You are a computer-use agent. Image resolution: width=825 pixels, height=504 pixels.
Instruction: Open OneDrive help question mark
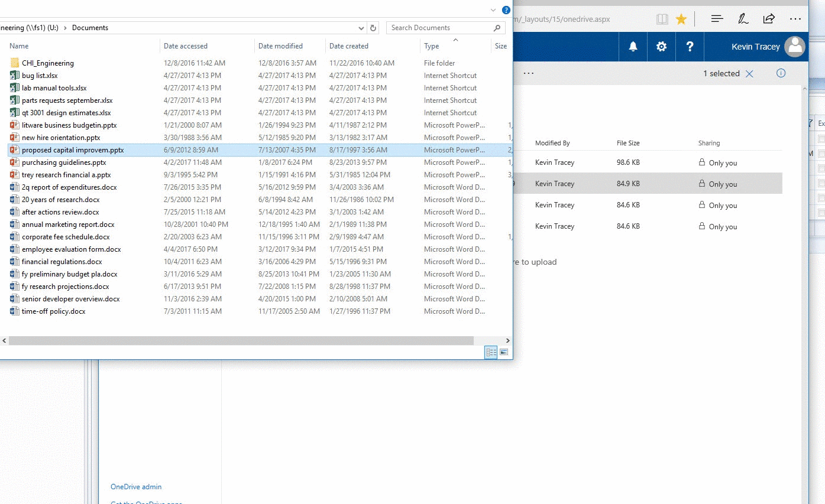click(x=690, y=47)
